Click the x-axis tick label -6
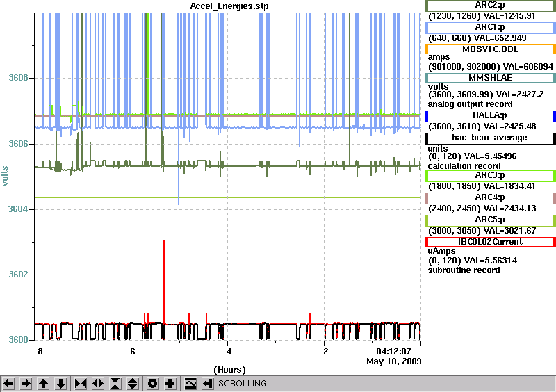Image resolution: width=556 pixels, height=392 pixels. [x=131, y=352]
